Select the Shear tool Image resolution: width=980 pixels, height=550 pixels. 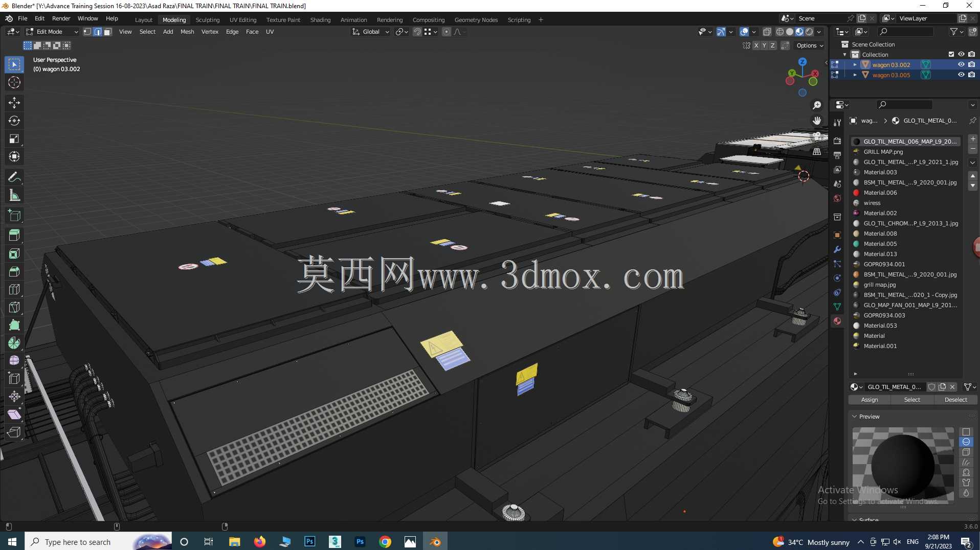(x=14, y=415)
